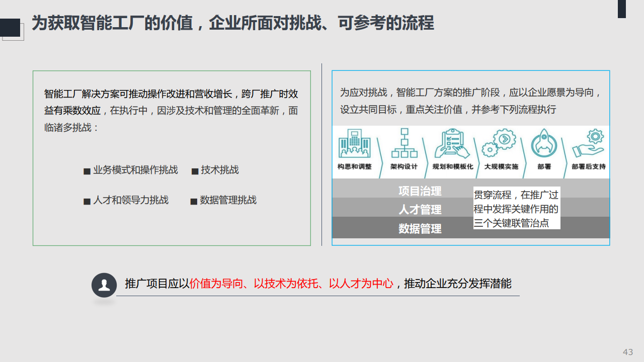This screenshot has height=362, width=644.
Task: Click bullet 数据管理挑战
Action: point(223,200)
